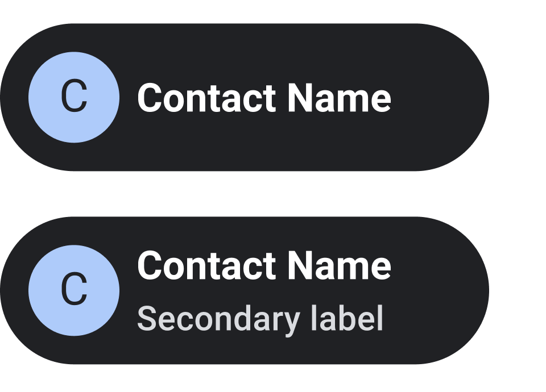This screenshot has height=392, width=546.
Task: Tap the blue C circle above the secondary-label chip
Action: [74, 97]
